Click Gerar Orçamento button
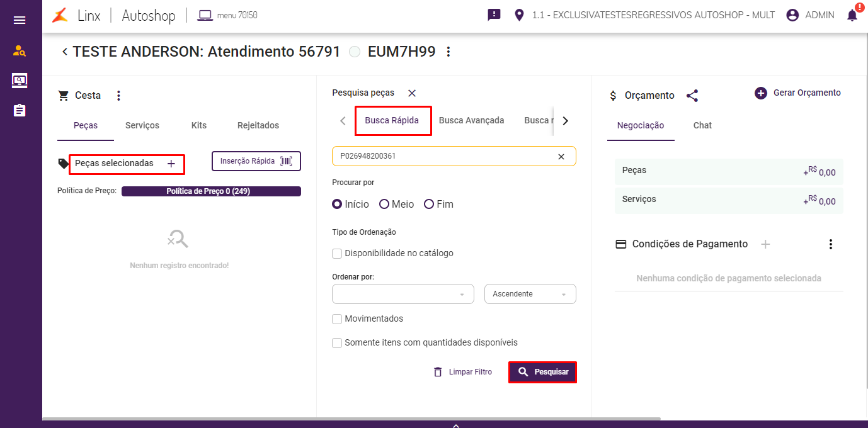The width and height of the screenshot is (868, 428). pos(798,93)
